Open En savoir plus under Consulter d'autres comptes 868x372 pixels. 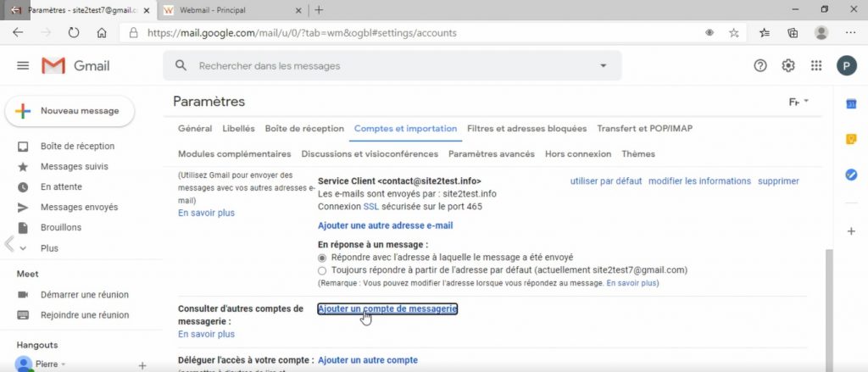(x=206, y=334)
